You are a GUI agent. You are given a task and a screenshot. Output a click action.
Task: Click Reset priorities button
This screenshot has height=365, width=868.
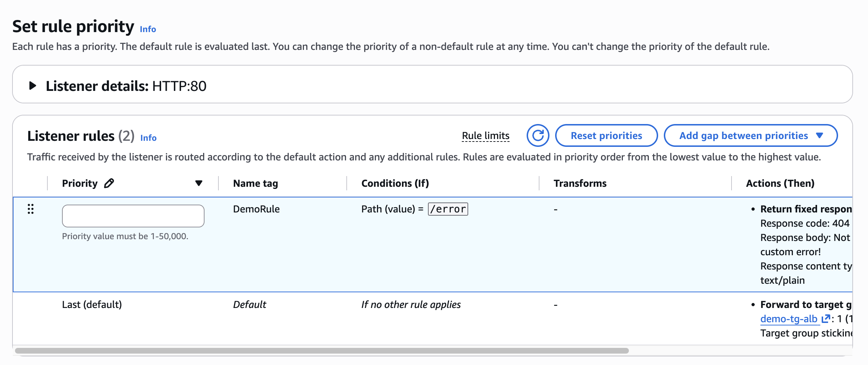coord(606,135)
